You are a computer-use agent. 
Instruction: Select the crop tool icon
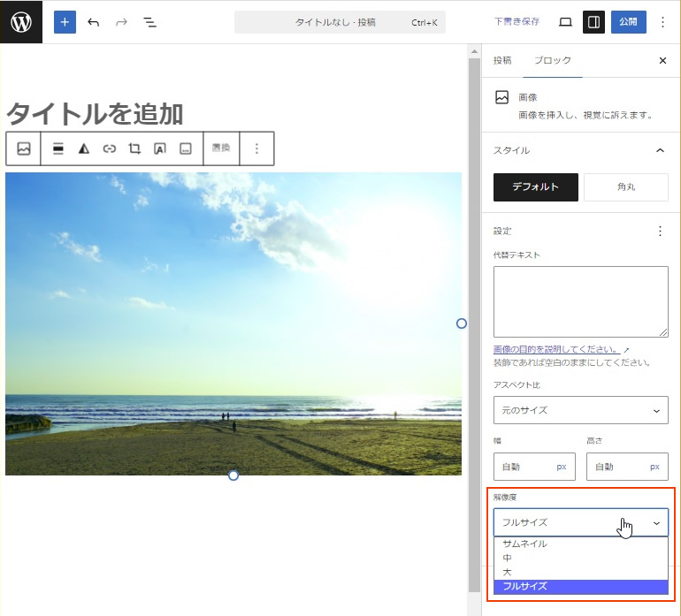[134, 148]
